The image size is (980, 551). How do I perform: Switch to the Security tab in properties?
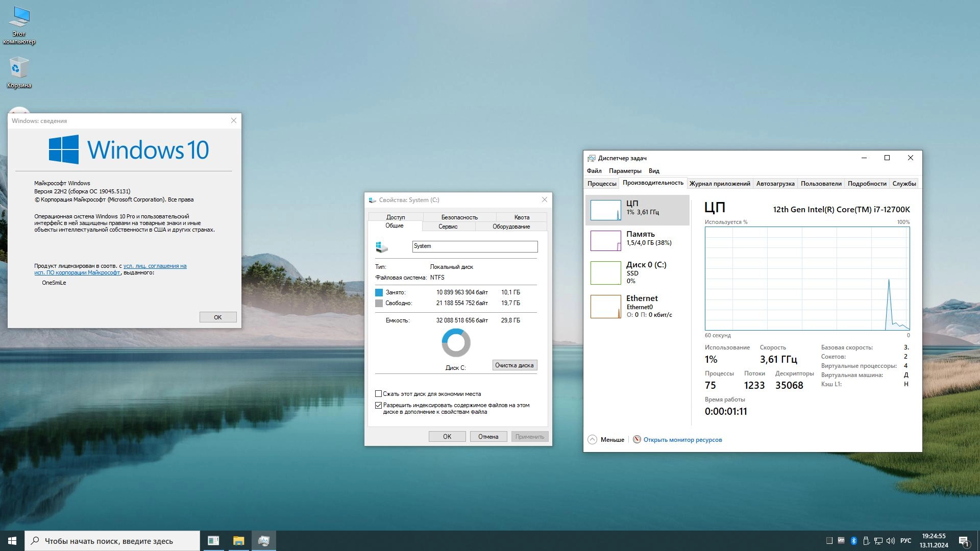point(459,217)
